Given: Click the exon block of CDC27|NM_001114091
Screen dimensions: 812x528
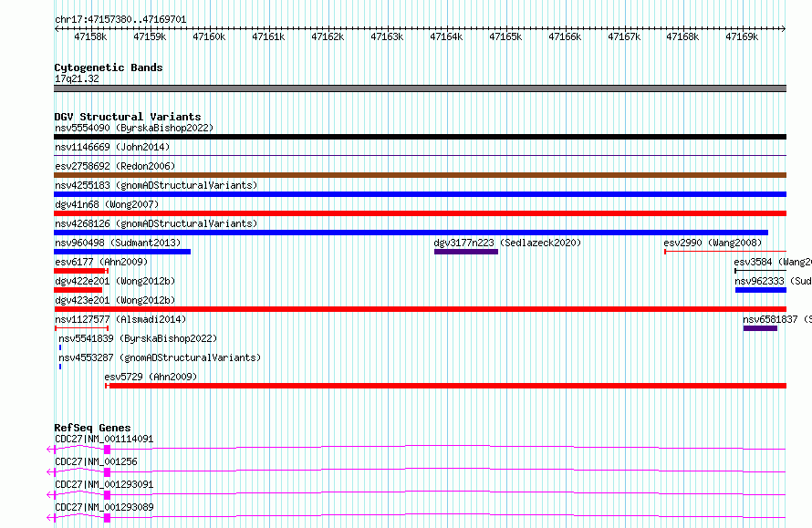Looking at the screenshot, I should [x=107, y=450].
